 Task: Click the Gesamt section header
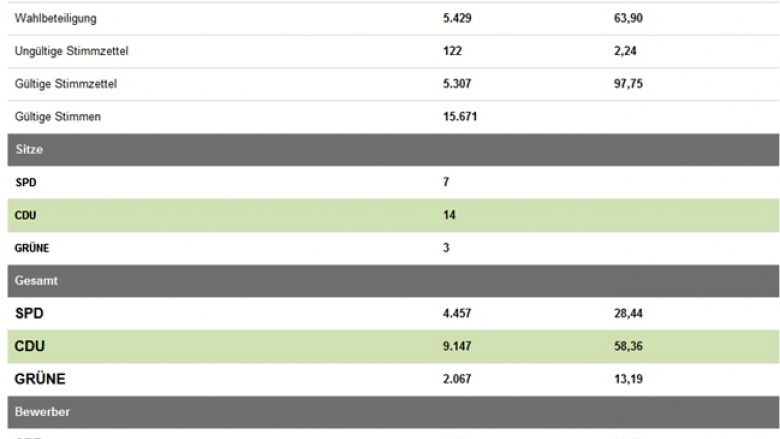(393, 281)
